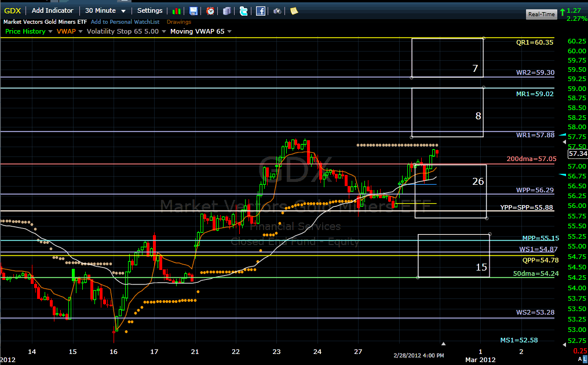Viewport: 588px width, 365px height.
Task: Click the cyan price marker near 56.75
Action: [x=563, y=175]
